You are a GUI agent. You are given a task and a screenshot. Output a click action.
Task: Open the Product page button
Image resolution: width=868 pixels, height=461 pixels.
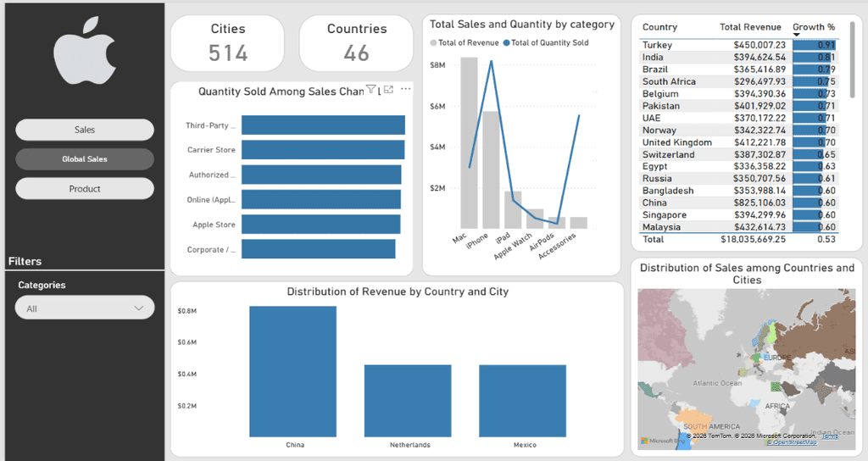[85, 189]
